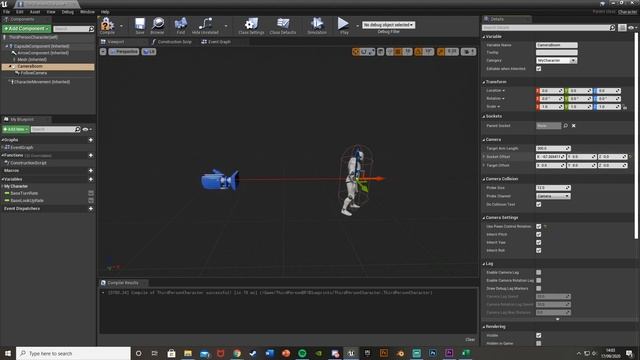Screen dimensions: 640x360
Task: Open Class Settings from the toolbar
Action: 251,26
